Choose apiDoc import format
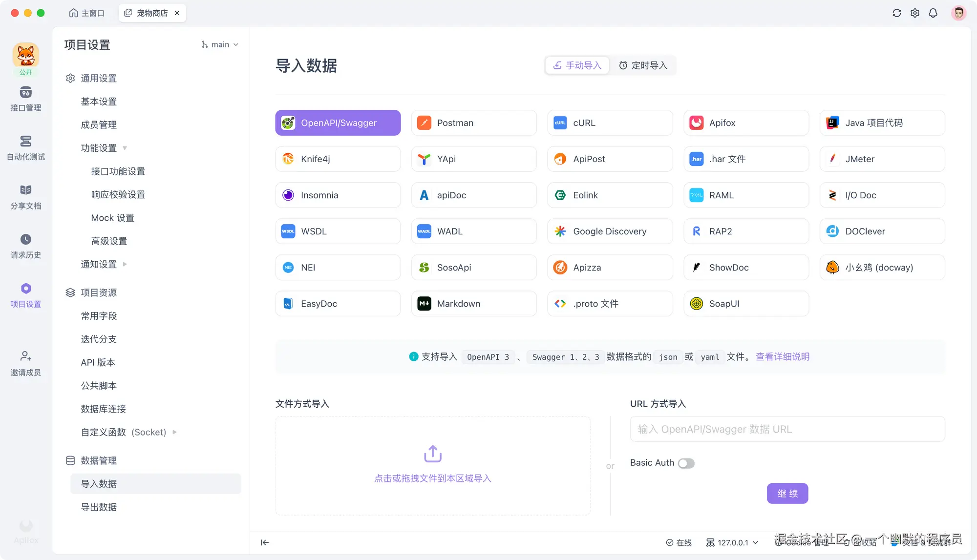This screenshot has width=977, height=560. tap(474, 195)
